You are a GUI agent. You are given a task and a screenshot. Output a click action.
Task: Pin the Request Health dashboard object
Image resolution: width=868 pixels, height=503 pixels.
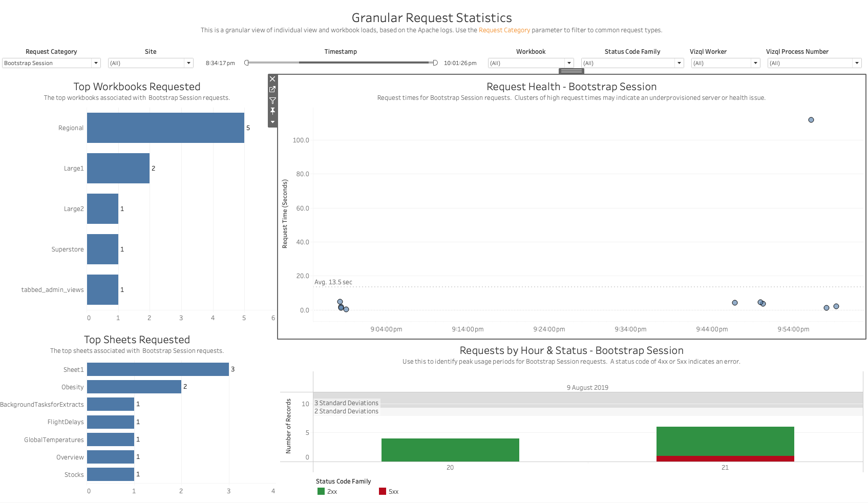[x=272, y=111]
